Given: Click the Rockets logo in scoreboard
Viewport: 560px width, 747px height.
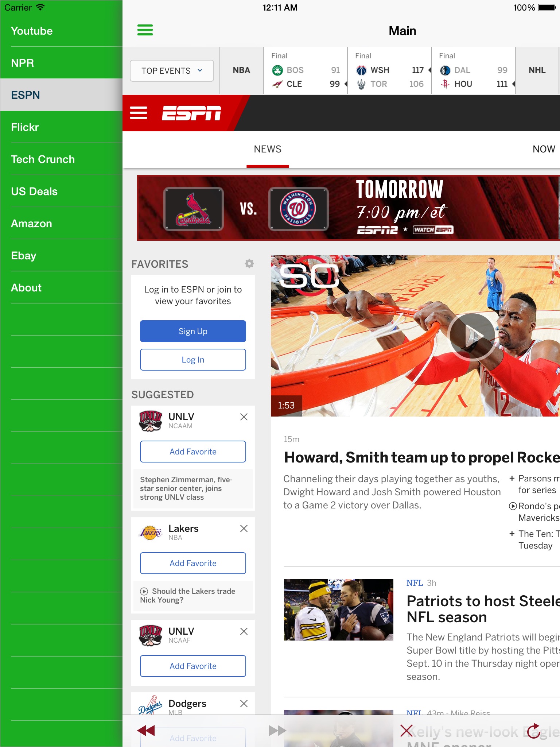Looking at the screenshot, I should tap(445, 84).
